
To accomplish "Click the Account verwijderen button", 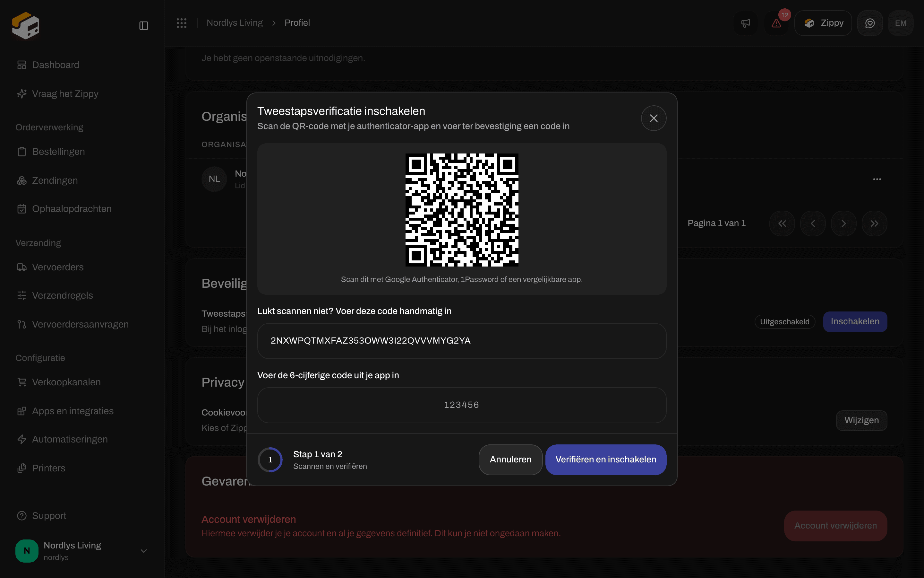I will (835, 526).
